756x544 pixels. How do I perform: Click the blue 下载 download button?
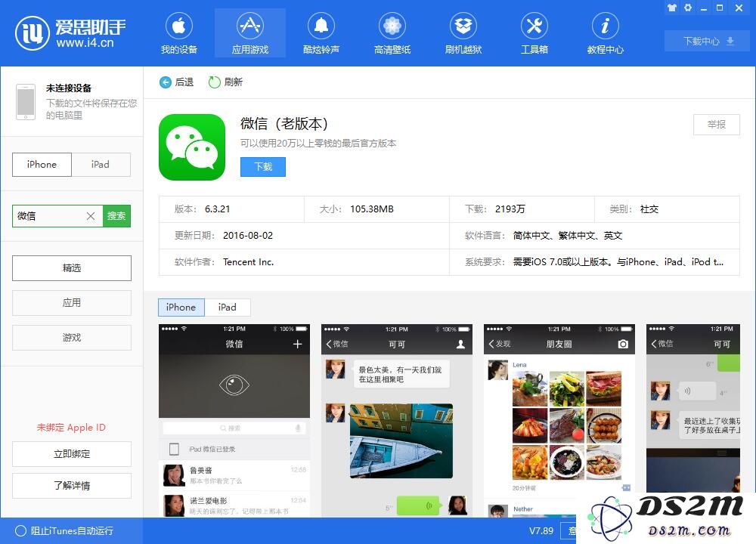click(263, 167)
